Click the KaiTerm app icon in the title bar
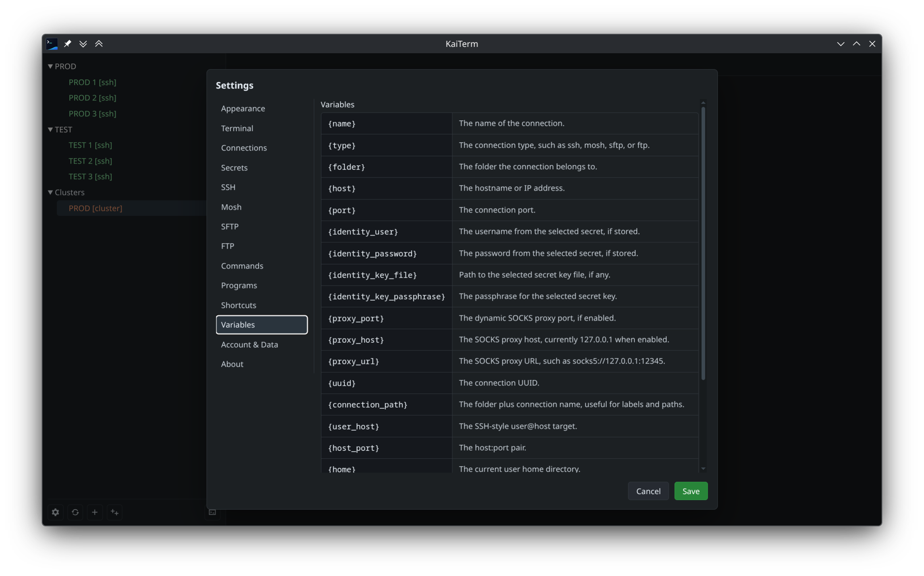The image size is (924, 576). [x=52, y=44]
